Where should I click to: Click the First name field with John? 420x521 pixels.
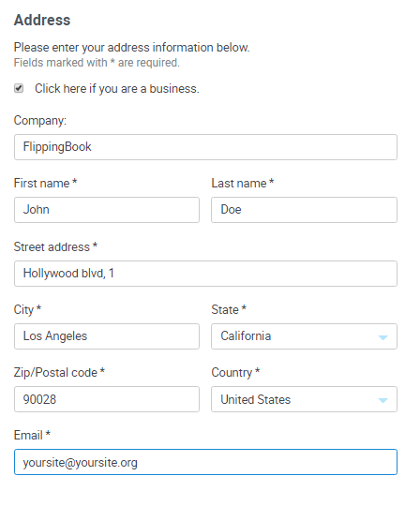(107, 210)
